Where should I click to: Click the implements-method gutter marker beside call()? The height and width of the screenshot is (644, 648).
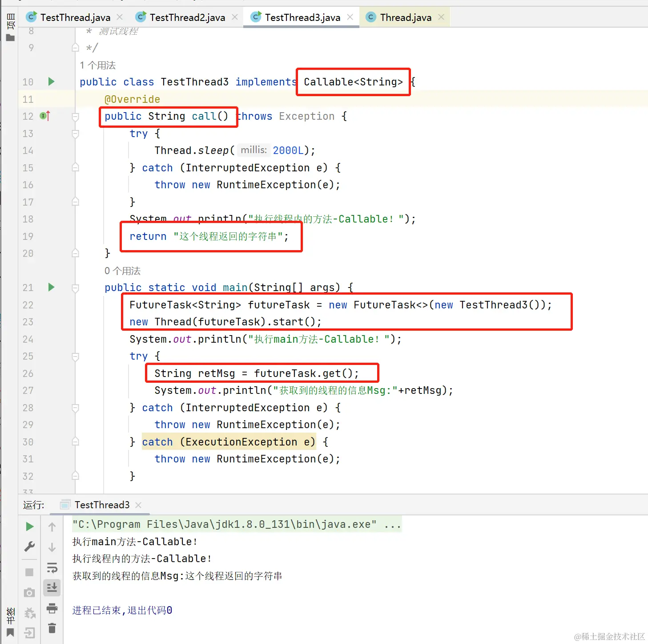(x=45, y=116)
